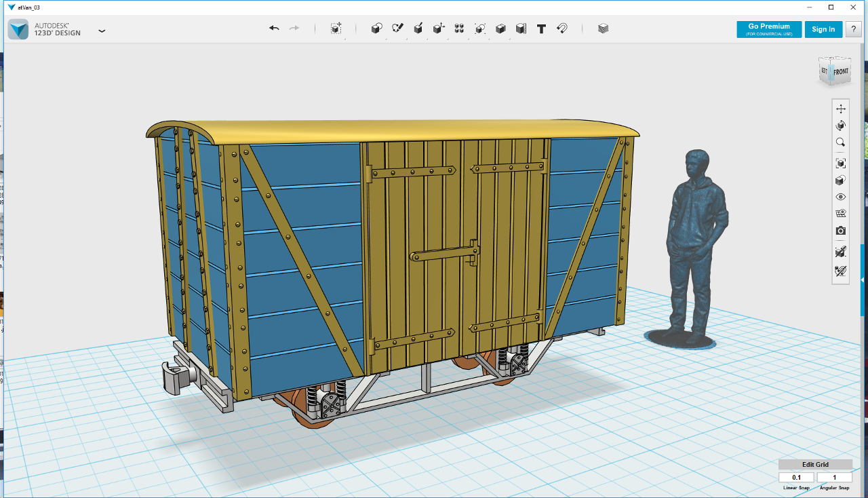Image resolution: width=868 pixels, height=498 pixels.
Task: Undo the last action
Action: 274,28
